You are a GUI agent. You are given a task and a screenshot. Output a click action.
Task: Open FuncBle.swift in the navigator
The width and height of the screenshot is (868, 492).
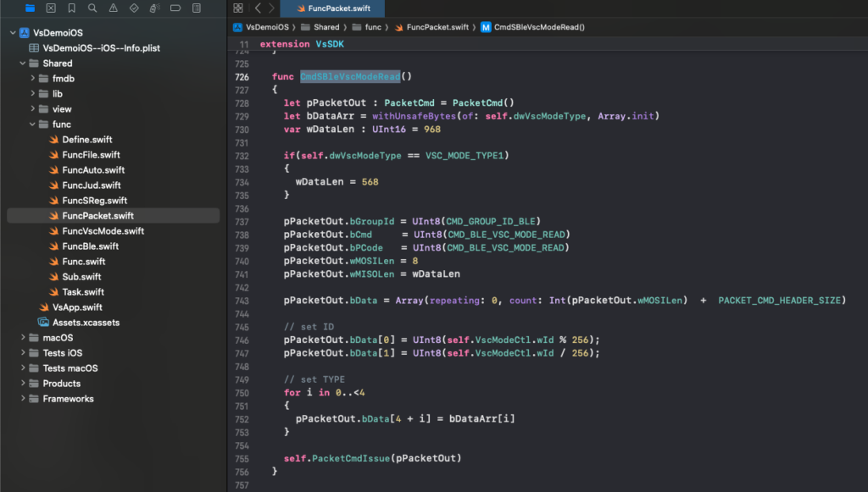point(90,246)
